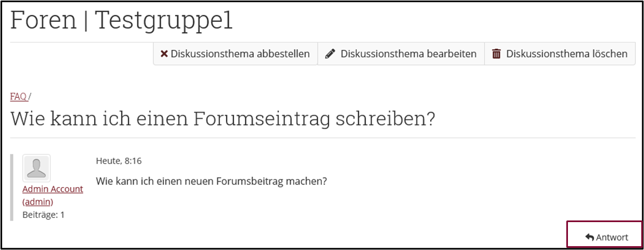Reply using the Antwort button text
This screenshot has width=644, height=250.
612,237
